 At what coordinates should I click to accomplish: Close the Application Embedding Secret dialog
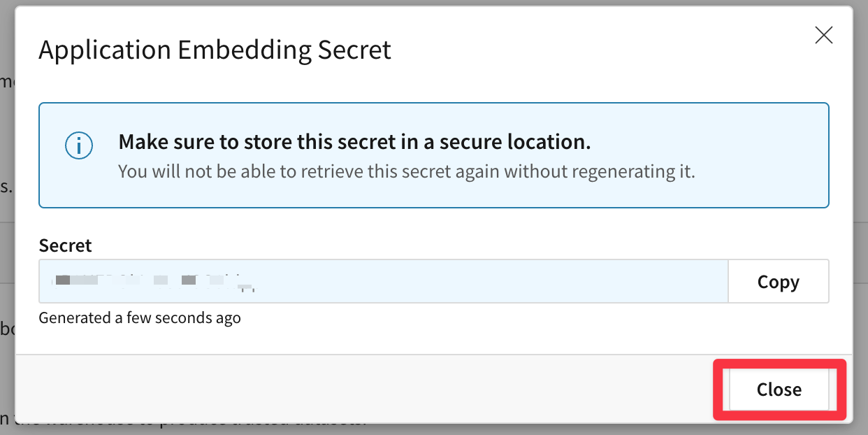(x=778, y=390)
